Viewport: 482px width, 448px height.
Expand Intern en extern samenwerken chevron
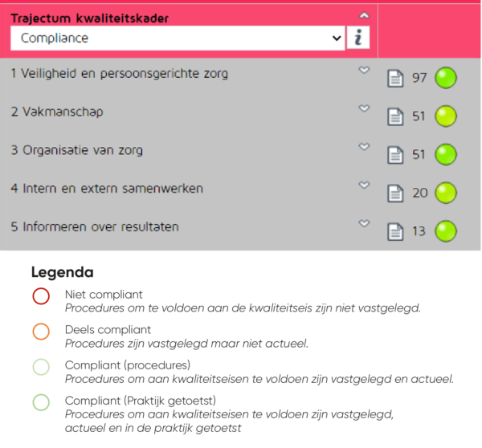(x=364, y=185)
